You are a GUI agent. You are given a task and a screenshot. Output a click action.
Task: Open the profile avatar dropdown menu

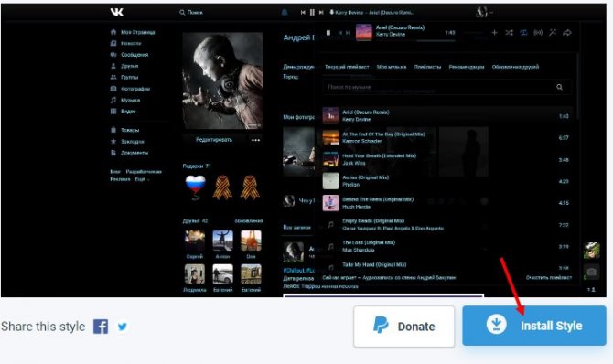(x=485, y=13)
